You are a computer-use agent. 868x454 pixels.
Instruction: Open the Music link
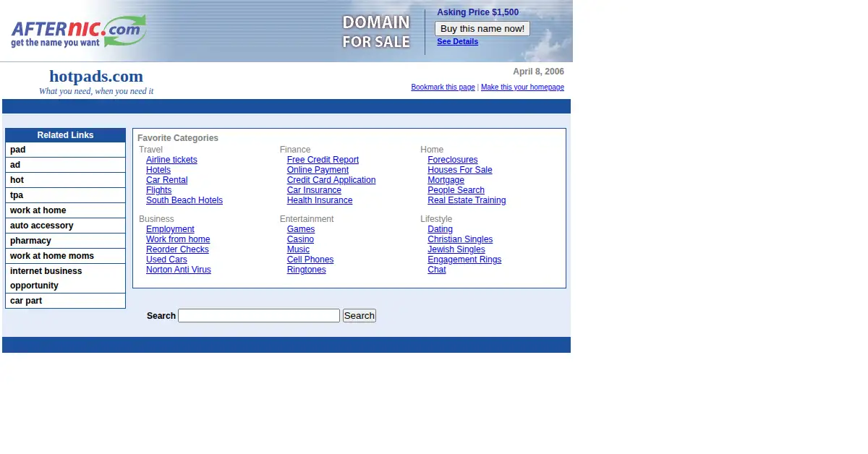point(298,249)
